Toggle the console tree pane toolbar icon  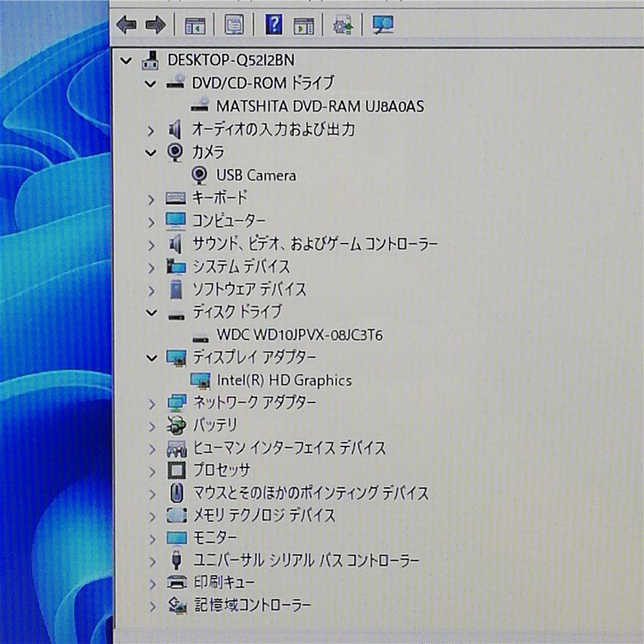point(195,25)
